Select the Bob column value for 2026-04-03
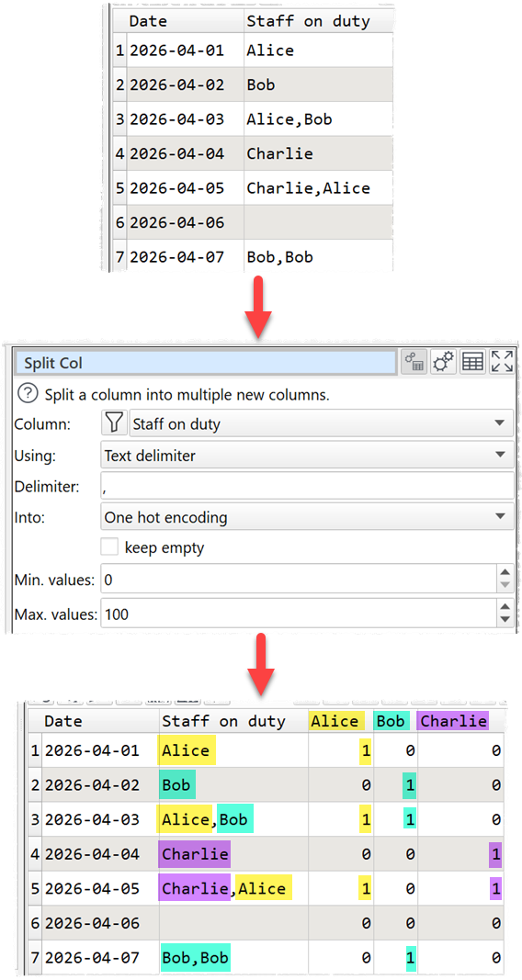This screenshot has height=980, width=522. (x=396, y=818)
